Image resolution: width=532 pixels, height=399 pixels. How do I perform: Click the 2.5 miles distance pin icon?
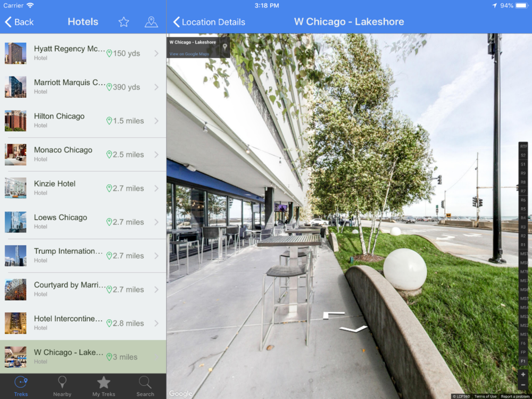click(109, 154)
